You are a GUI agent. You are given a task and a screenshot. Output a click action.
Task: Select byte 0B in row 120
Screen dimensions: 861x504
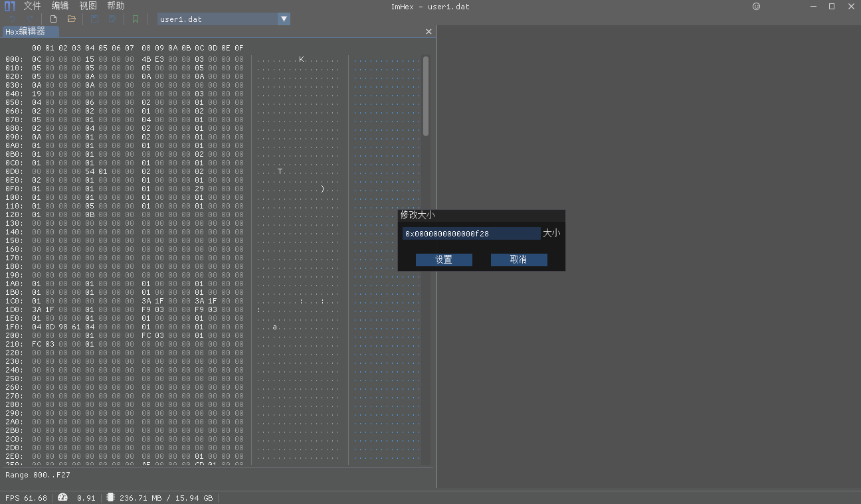(x=90, y=215)
